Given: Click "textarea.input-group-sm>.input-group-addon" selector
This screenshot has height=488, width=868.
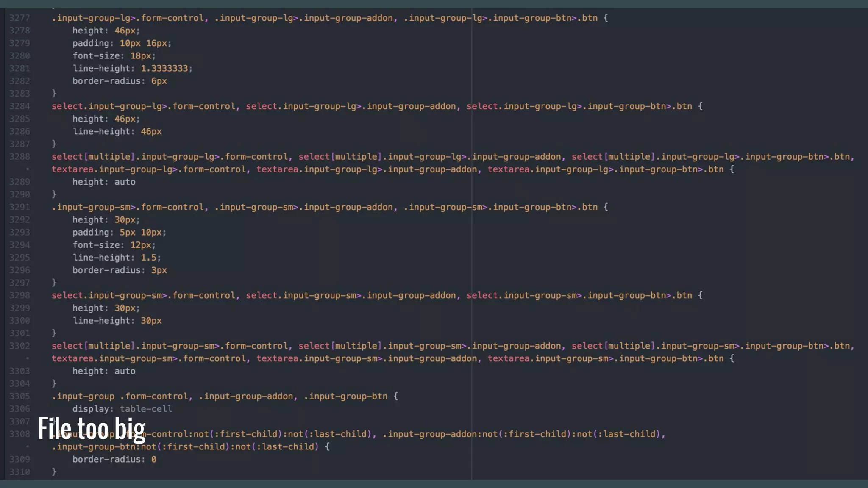Looking at the screenshot, I should click(x=367, y=358).
